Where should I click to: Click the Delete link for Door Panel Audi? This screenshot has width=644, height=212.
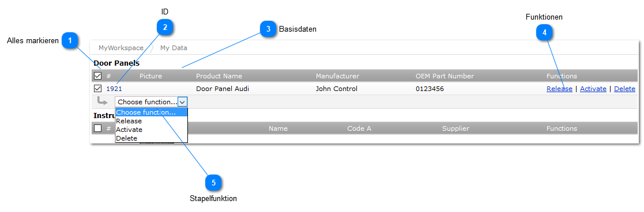coord(625,89)
